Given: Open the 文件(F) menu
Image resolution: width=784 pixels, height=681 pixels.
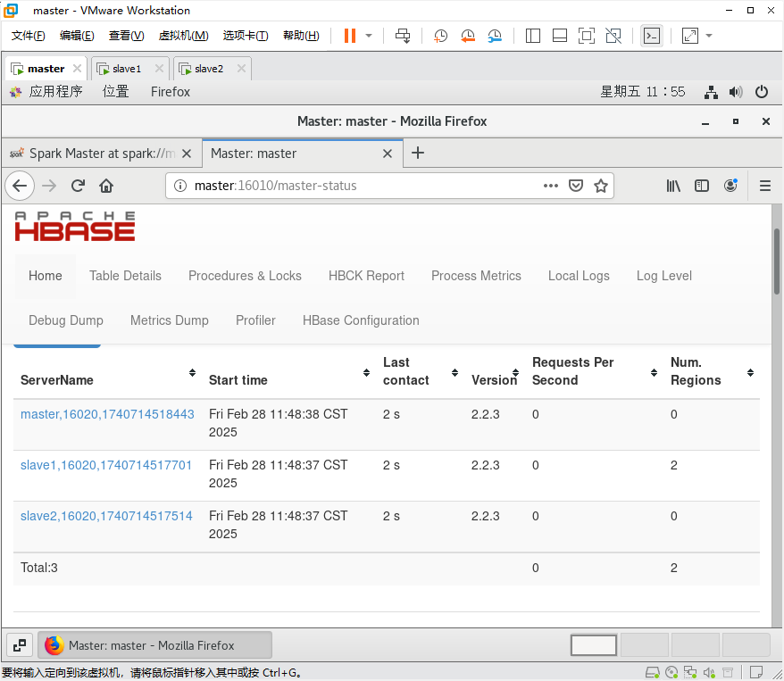Looking at the screenshot, I should [28, 36].
